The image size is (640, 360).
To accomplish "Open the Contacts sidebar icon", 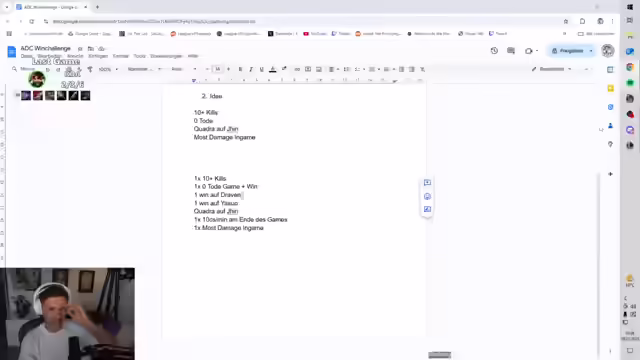I will (611, 126).
